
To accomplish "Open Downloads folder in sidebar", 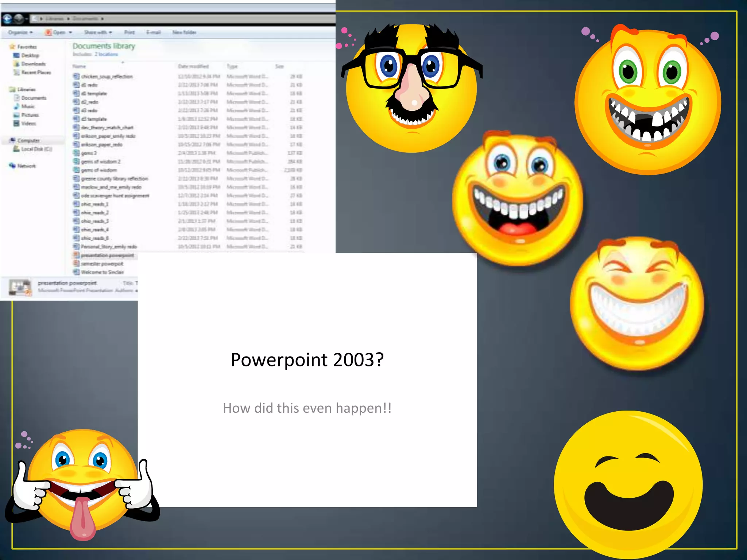I will [33, 64].
